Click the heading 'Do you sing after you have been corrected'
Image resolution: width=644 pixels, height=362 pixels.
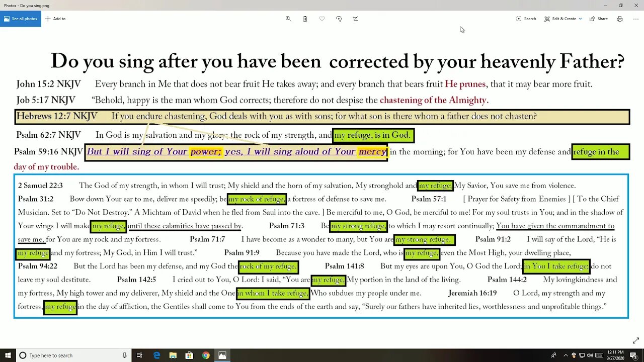(x=338, y=61)
